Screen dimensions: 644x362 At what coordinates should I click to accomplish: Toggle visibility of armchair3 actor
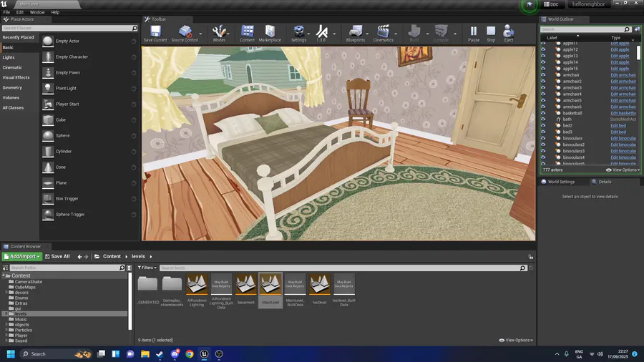543,87
